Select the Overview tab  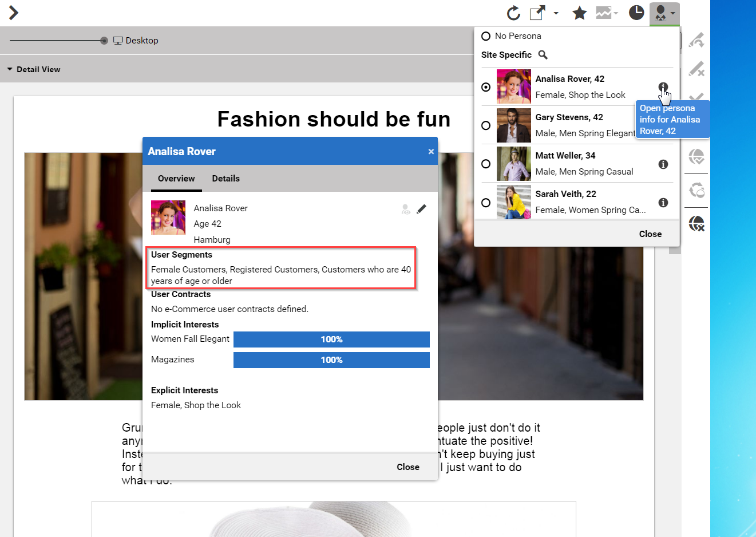point(176,178)
